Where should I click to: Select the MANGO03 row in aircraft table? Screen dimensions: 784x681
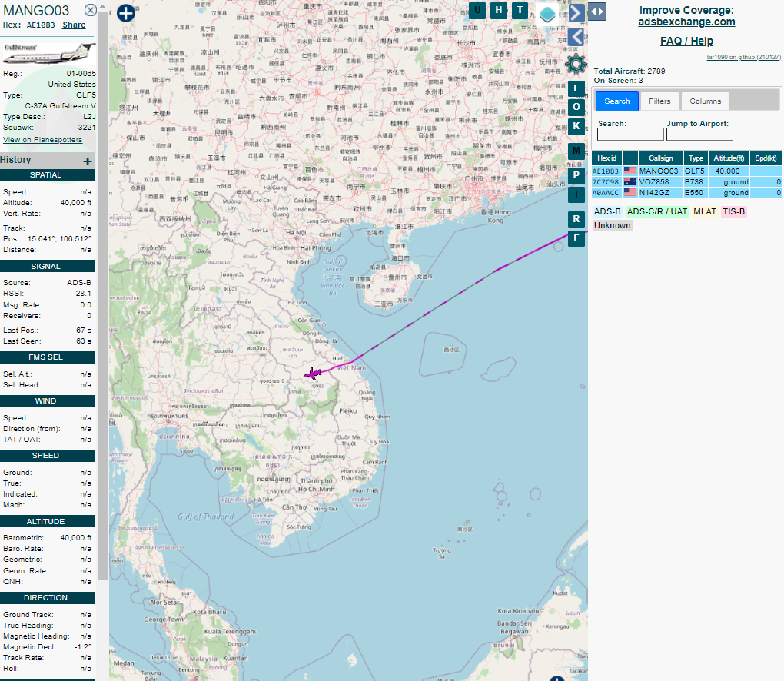686,171
